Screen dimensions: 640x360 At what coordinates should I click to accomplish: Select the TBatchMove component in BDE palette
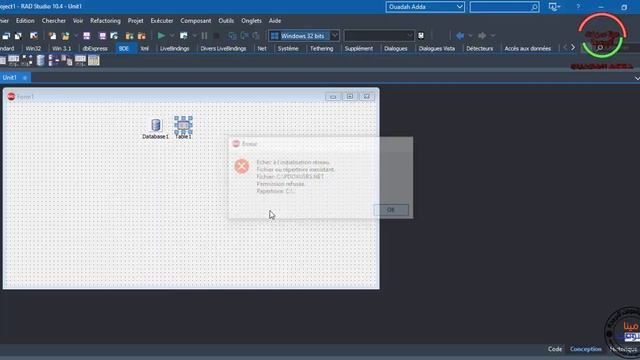[67, 61]
